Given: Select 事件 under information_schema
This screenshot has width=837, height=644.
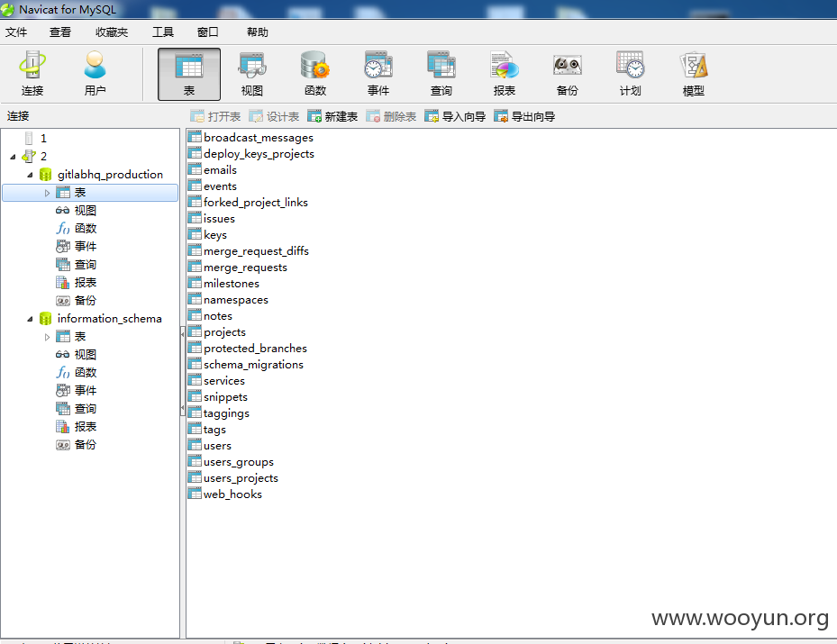Looking at the screenshot, I should tap(76, 391).
